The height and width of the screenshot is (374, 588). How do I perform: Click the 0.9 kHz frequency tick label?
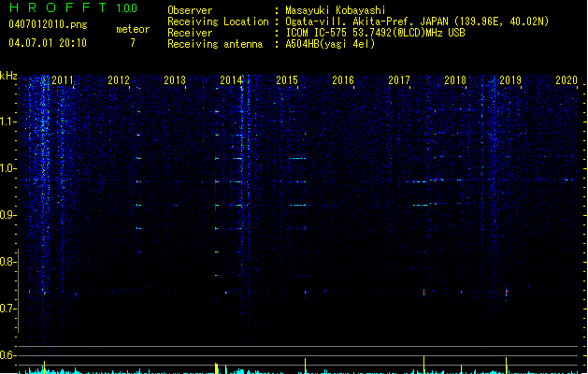[x=7, y=215]
